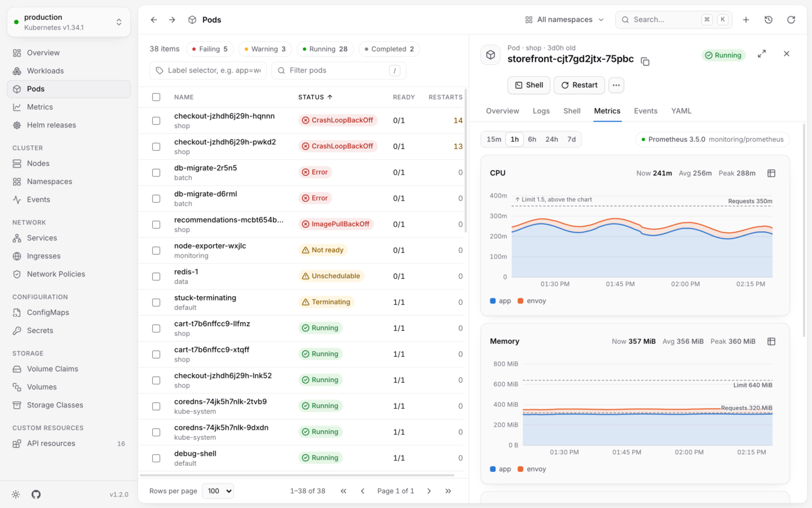Toggle the app series in CPU legend
Viewport: 812px width, 508px height.
pyautogui.click(x=501, y=301)
